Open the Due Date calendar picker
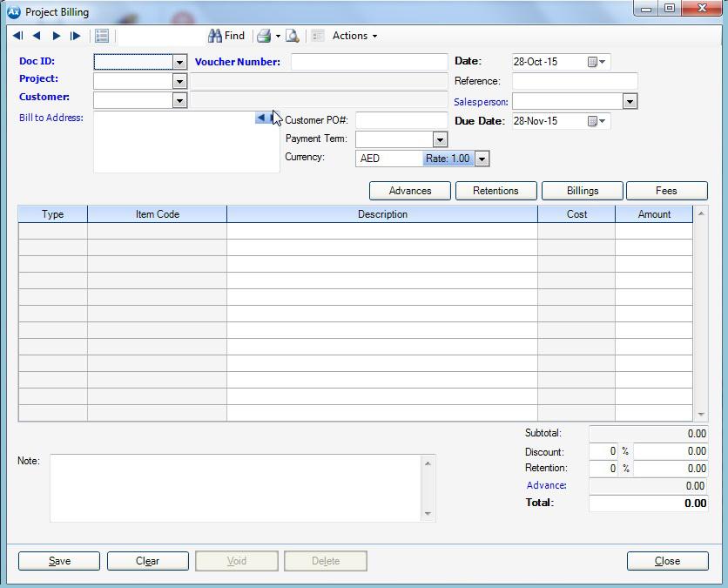The height and width of the screenshot is (588, 728). click(x=597, y=121)
